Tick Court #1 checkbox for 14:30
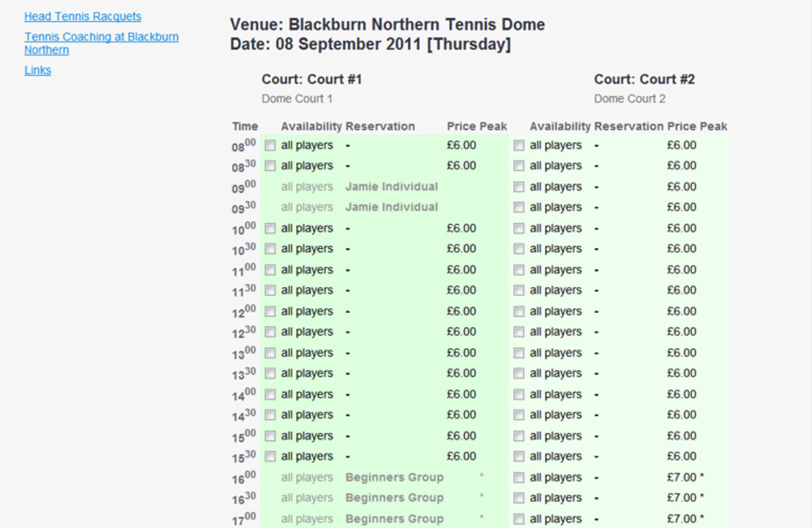Viewport: 812px width, 528px height. (x=270, y=415)
